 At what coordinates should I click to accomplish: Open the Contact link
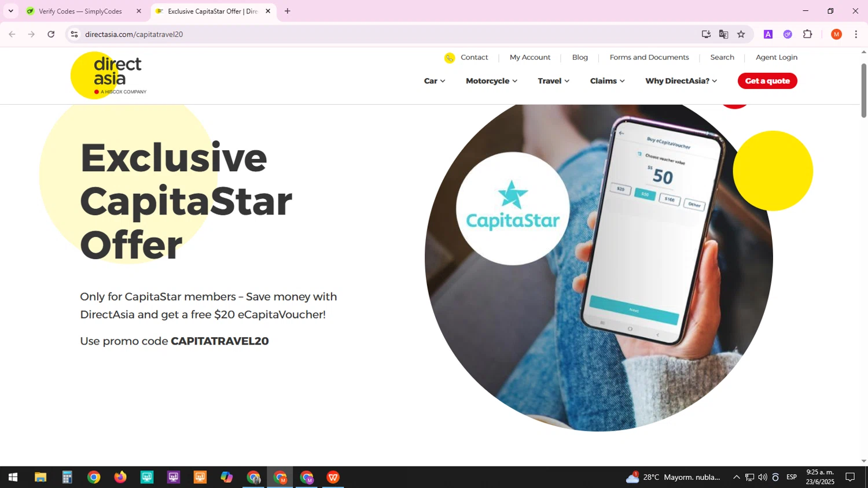coord(475,57)
